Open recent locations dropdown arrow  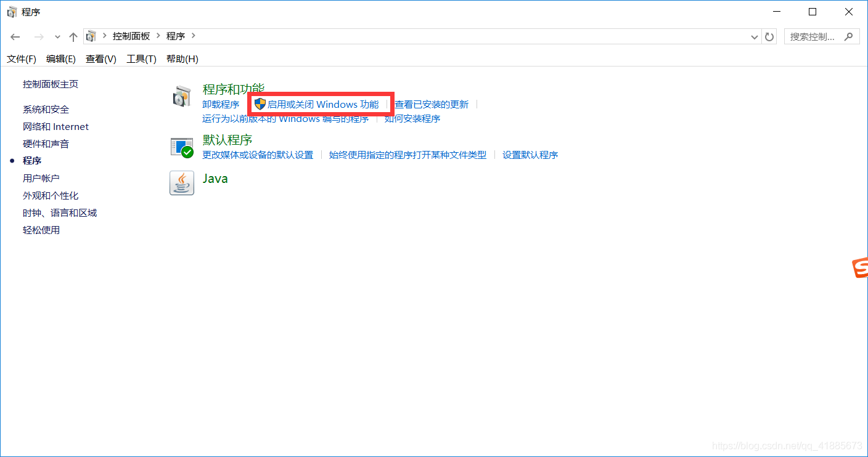[57, 37]
